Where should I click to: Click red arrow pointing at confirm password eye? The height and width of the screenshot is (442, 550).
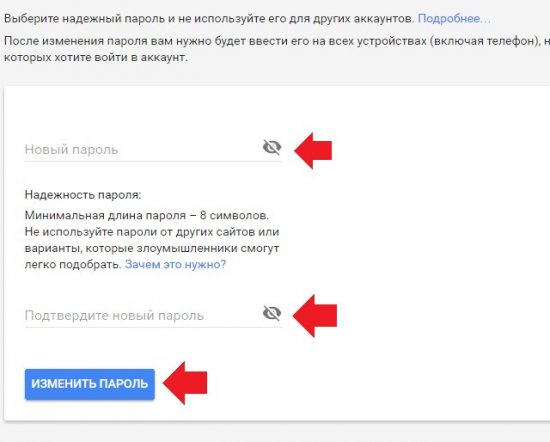[x=315, y=316]
